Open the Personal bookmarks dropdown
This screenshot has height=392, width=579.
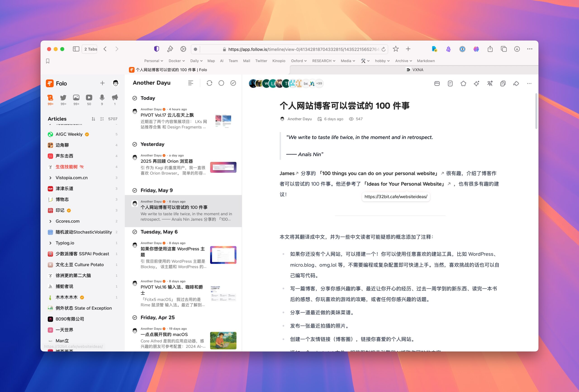tap(154, 61)
